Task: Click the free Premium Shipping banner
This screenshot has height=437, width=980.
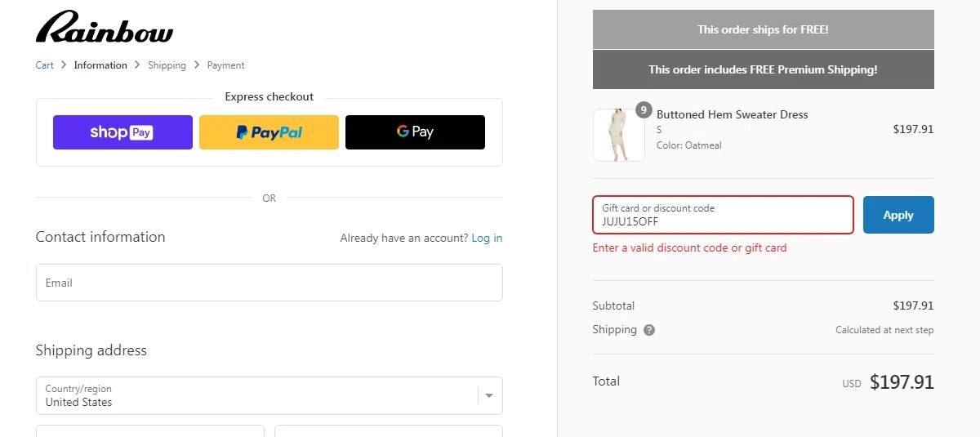Action: (x=763, y=69)
